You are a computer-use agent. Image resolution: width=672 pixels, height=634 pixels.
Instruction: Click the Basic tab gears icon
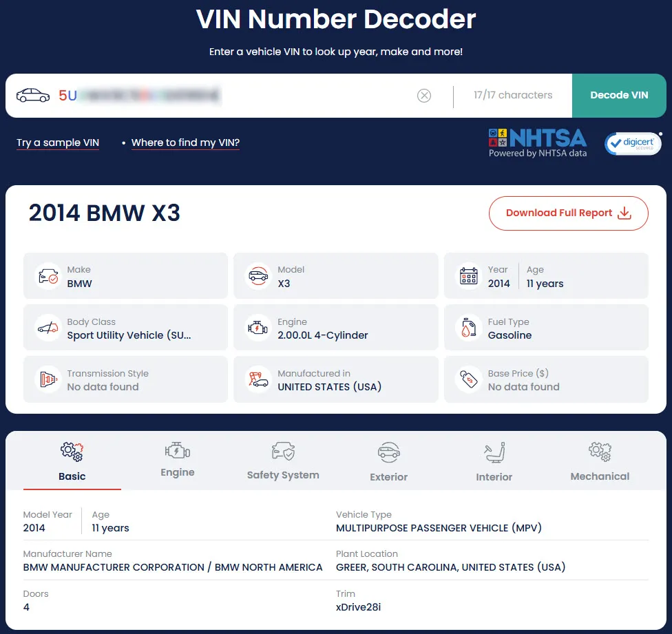coord(72,452)
